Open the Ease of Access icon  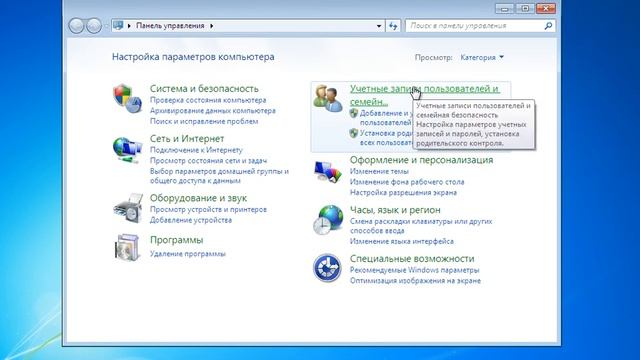click(327, 268)
